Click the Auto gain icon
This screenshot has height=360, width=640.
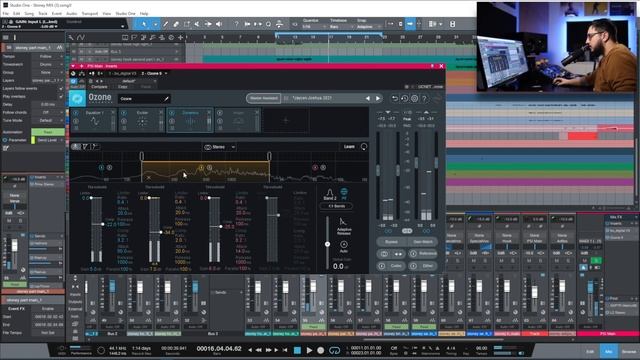344,246
